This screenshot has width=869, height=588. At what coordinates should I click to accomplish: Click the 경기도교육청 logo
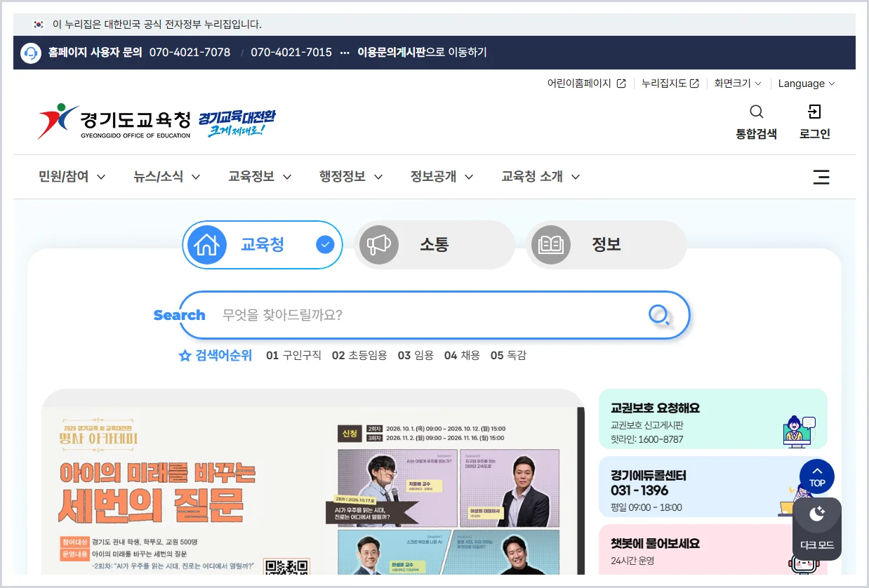(x=114, y=121)
